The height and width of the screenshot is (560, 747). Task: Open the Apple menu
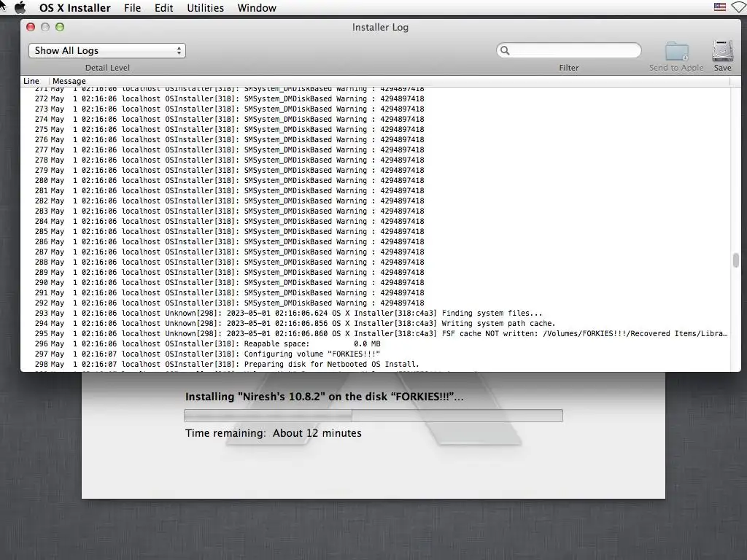click(20, 7)
